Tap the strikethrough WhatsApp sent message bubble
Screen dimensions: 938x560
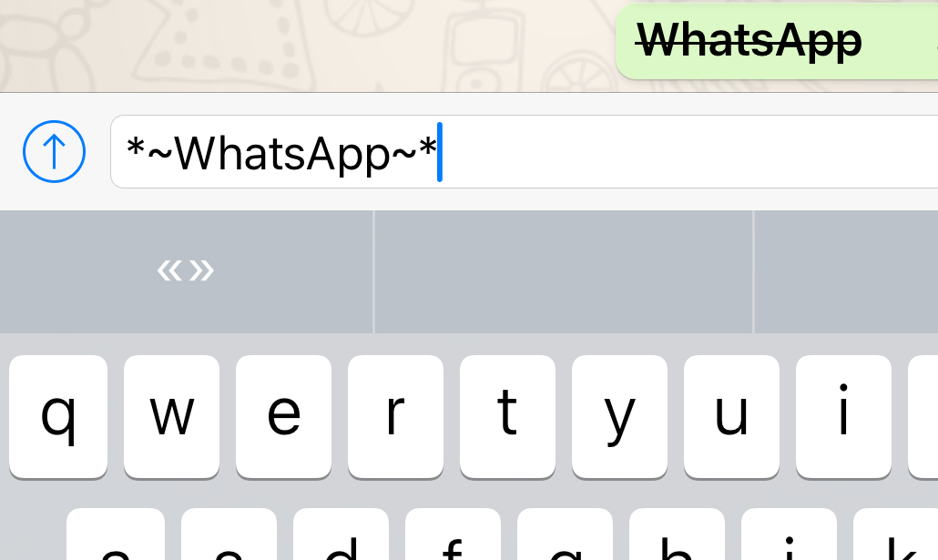coord(777,41)
